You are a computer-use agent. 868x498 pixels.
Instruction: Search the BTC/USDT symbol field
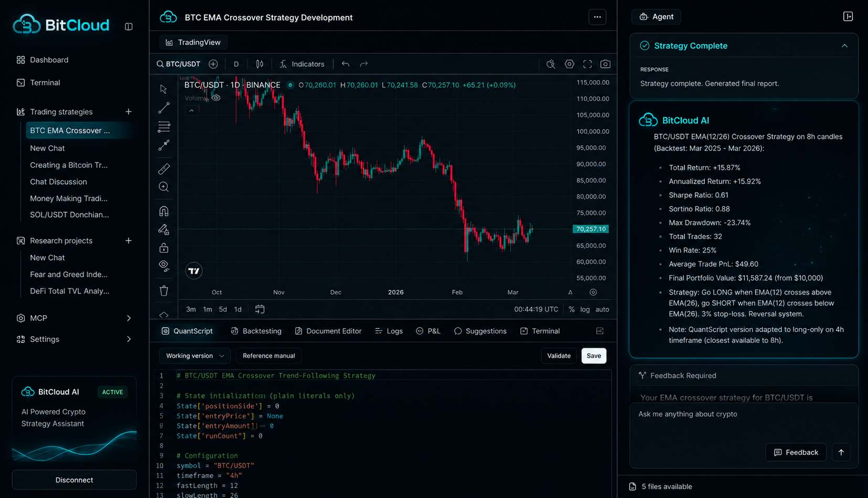coord(178,64)
